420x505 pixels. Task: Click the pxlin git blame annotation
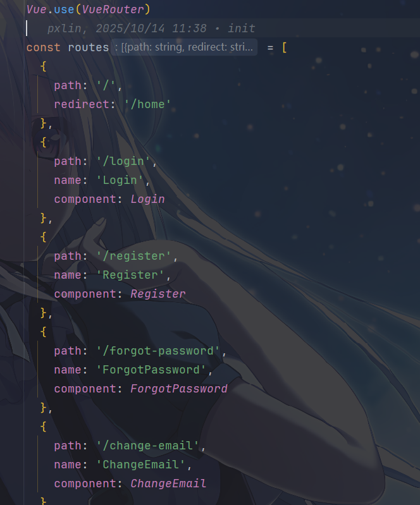pos(151,28)
